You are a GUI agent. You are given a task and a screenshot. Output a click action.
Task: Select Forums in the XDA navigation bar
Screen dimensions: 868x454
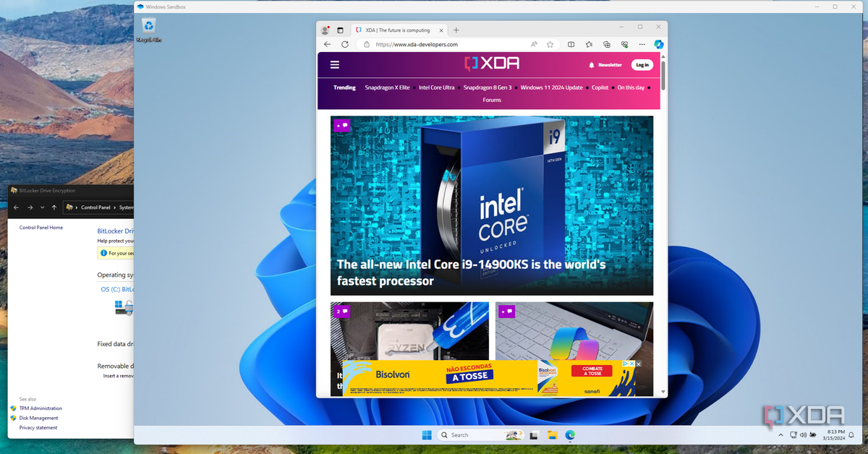coord(491,100)
